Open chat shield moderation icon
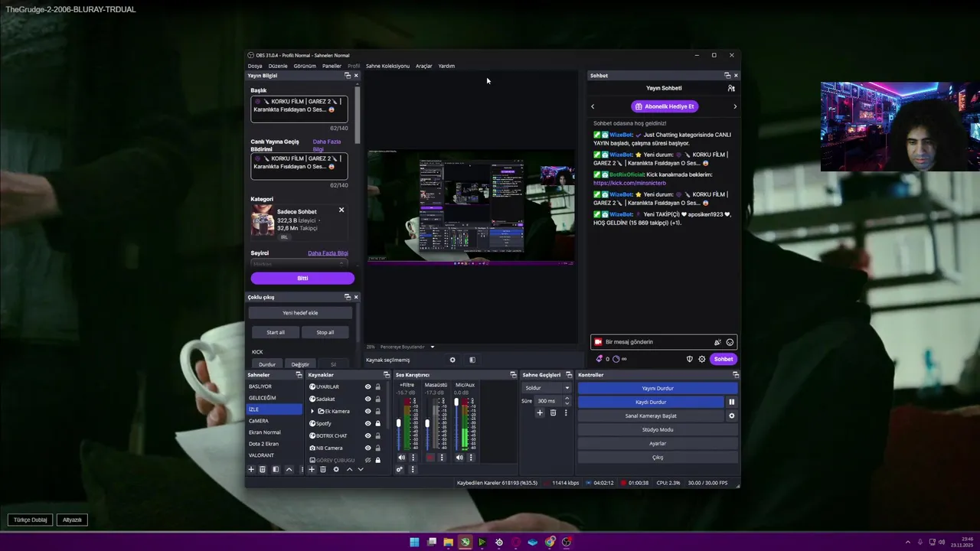This screenshot has width=980, height=551. 690,359
